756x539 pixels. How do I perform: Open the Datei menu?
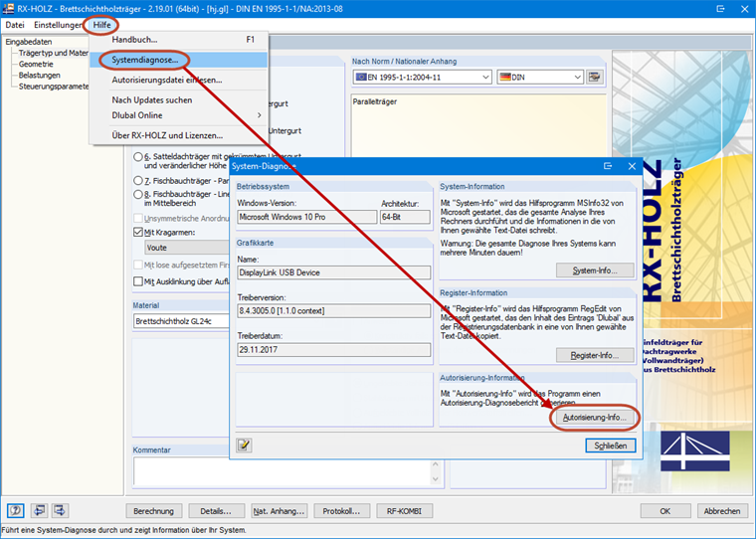pos(15,25)
